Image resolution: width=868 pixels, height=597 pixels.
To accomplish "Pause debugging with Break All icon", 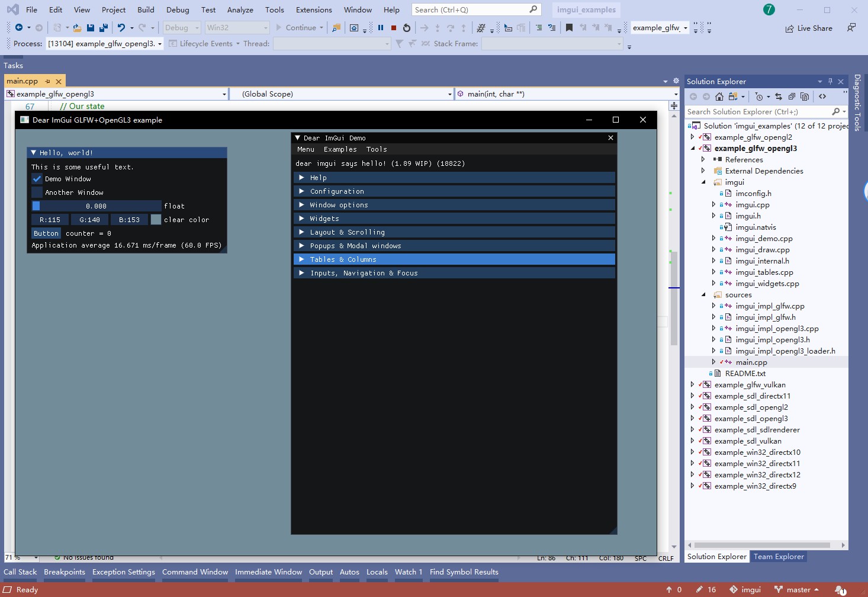I will [x=381, y=28].
